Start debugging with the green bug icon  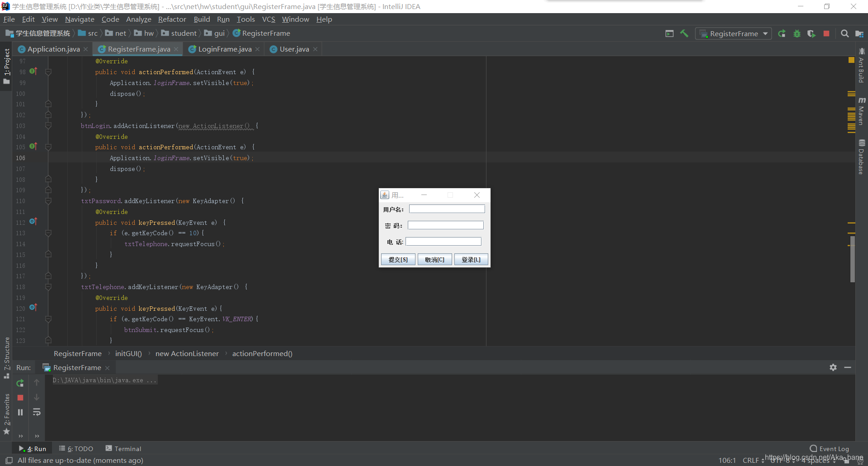pyautogui.click(x=797, y=33)
